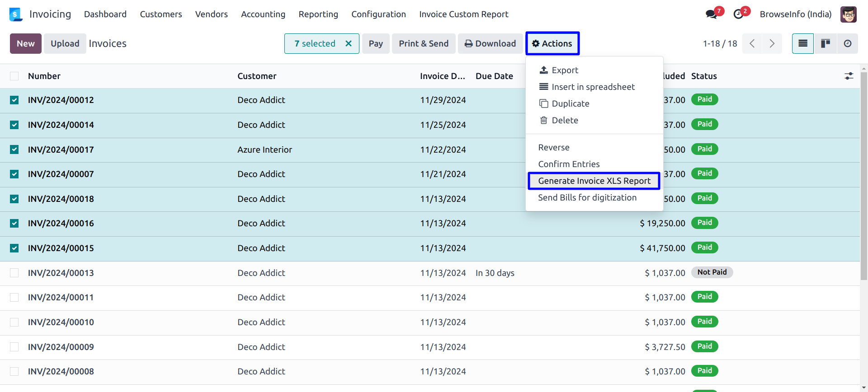Click the Invoicing app logo icon
The width and height of the screenshot is (868, 392).
(x=16, y=14)
